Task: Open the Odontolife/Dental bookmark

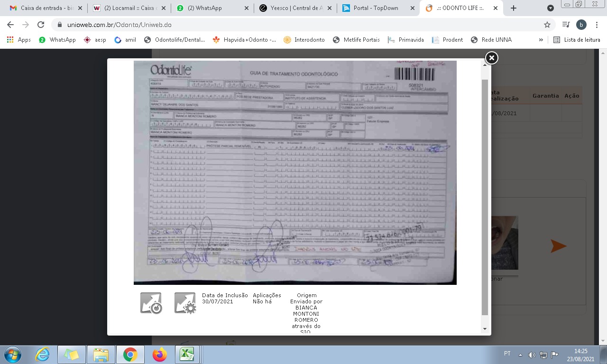Action: click(175, 40)
